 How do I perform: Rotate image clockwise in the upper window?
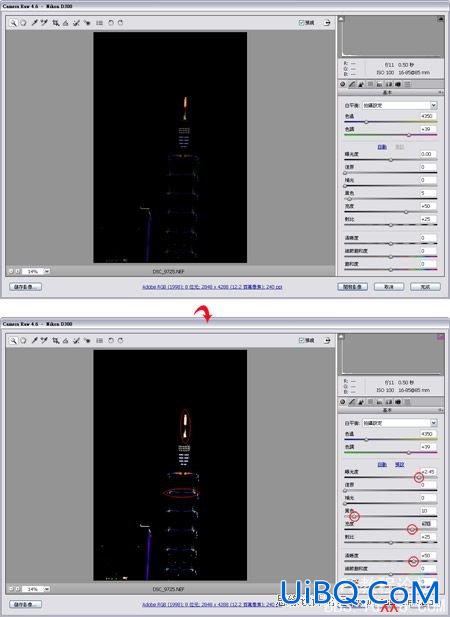[x=120, y=23]
